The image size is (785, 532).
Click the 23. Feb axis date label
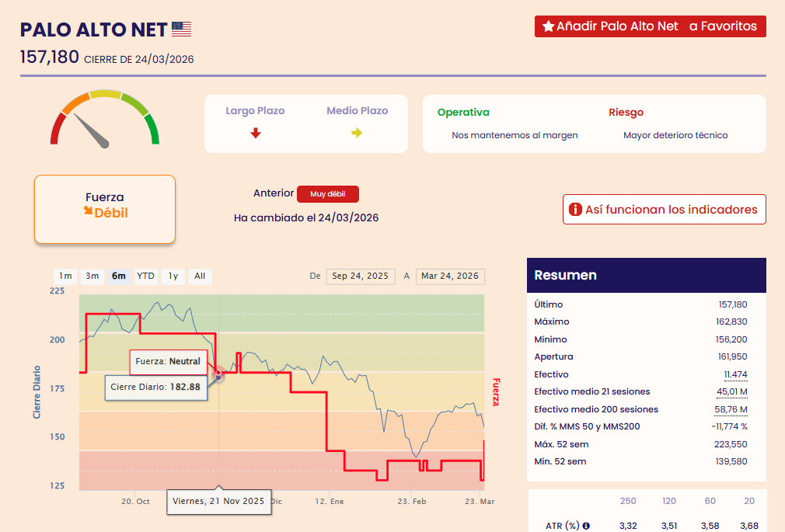coord(411,502)
